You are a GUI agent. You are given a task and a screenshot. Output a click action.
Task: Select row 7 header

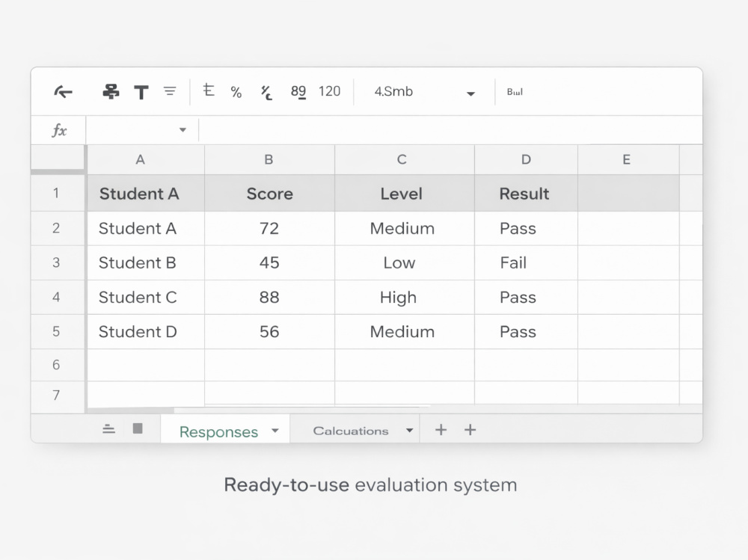point(58,396)
